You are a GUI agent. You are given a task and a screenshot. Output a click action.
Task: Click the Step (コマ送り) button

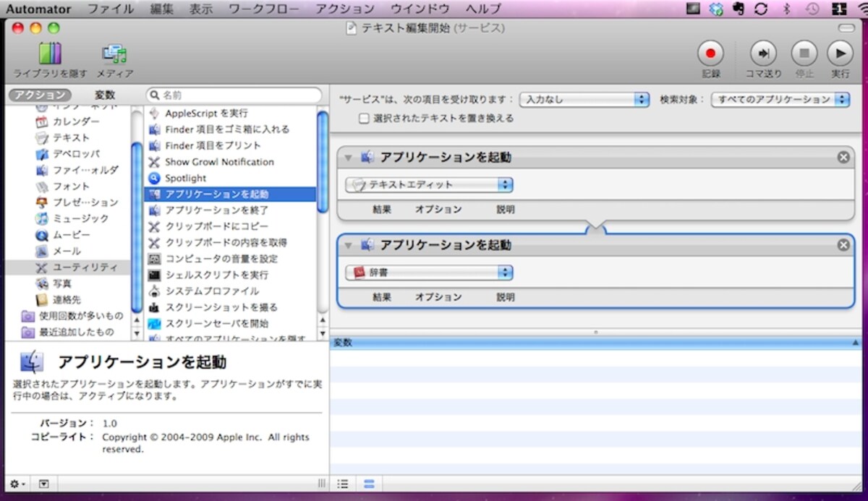click(763, 53)
